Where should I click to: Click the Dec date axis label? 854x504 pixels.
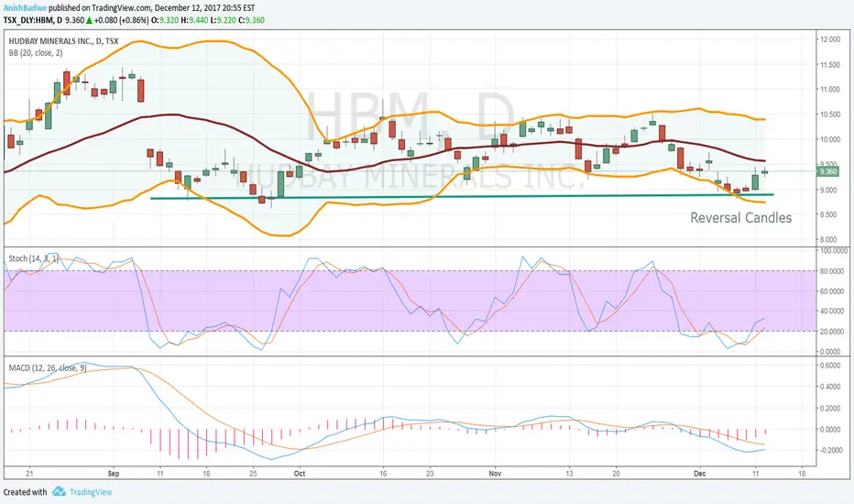click(700, 474)
